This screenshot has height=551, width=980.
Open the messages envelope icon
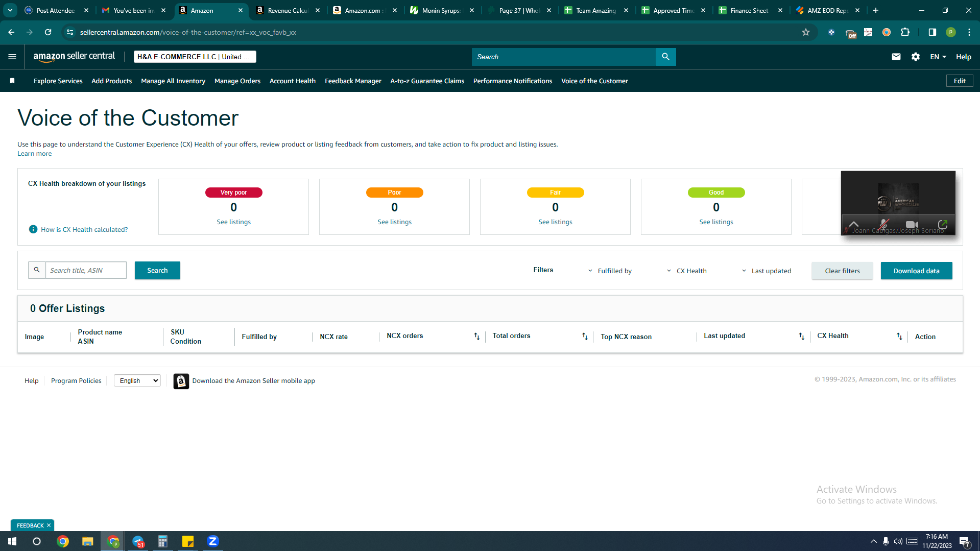896,57
